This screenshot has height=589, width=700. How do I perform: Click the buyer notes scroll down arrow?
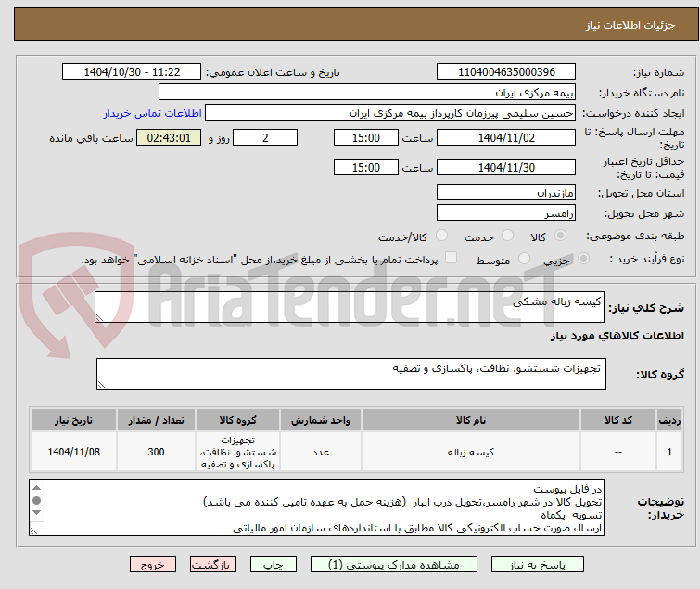click(37, 512)
